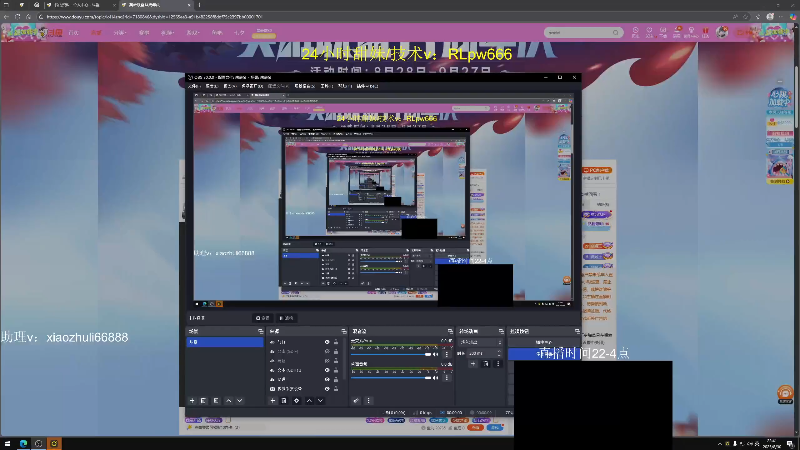Move scene up using Scenes panel arrow

point(229,401)
